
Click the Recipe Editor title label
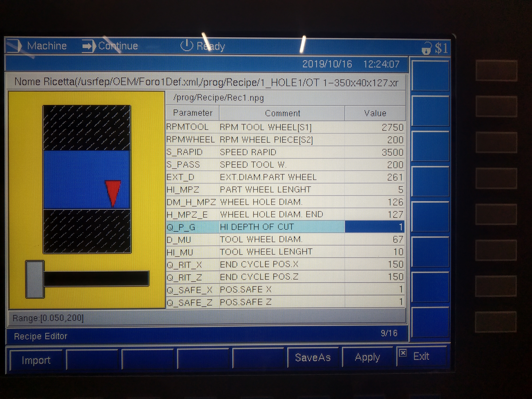pos(41,336)
